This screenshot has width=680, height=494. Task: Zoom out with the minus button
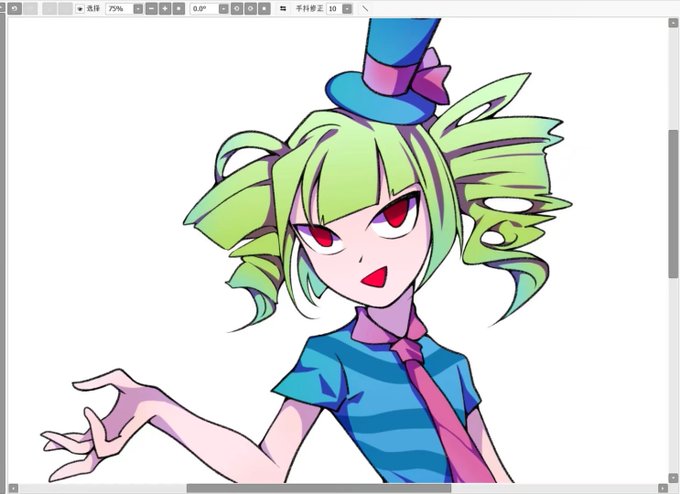[x=151, y=9]
